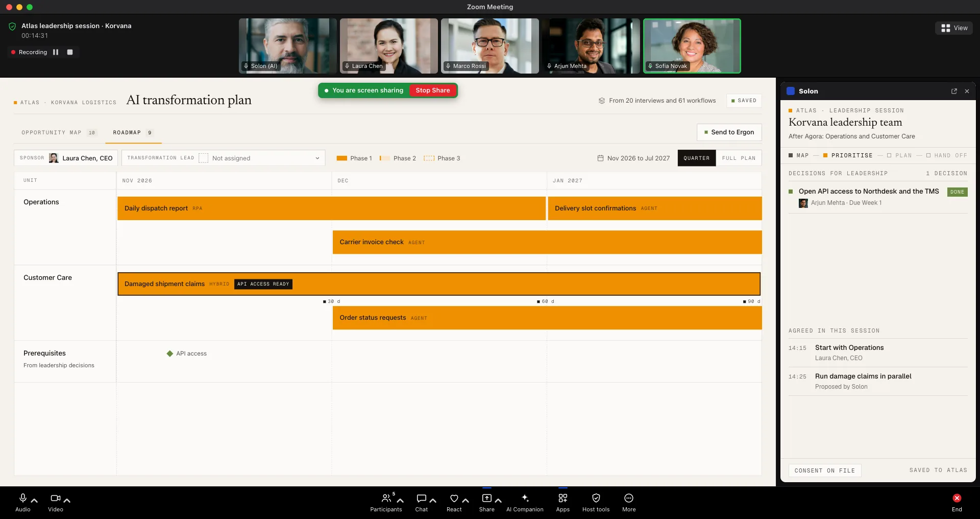Select the Plan step in Solon panel

pos(899,155)
